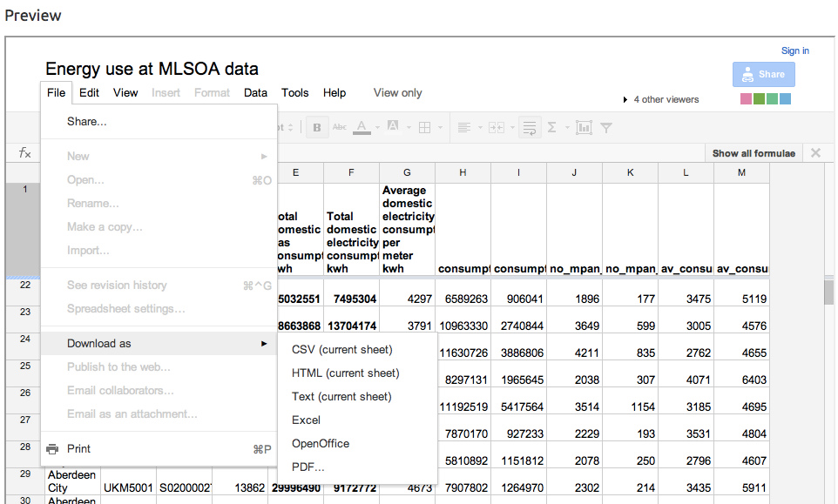Open the Tools menu

[295, 93]
